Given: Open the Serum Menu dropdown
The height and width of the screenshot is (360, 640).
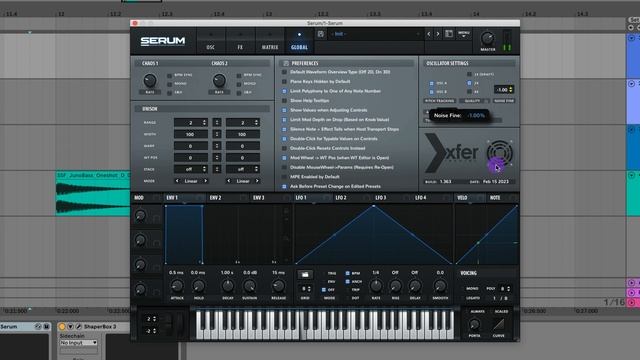Looking at the screenshot, I should click(464, 34).
